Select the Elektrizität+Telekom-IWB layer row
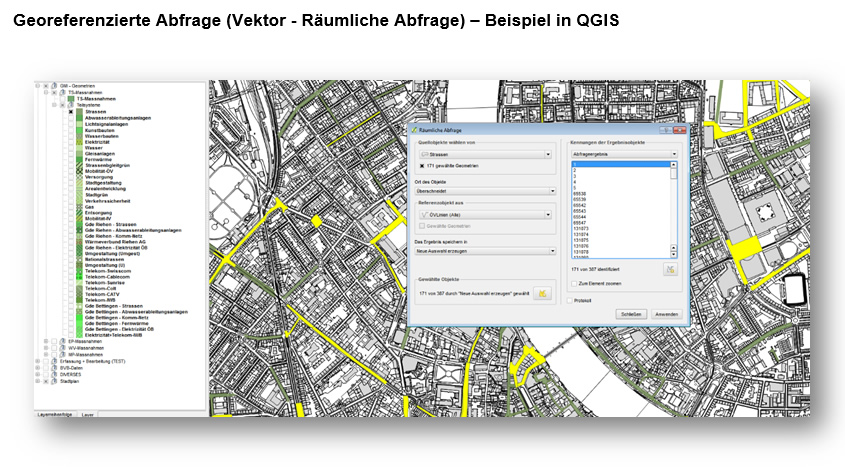Image resolution: width=845 pixels, height=467 pixels. click(x=114, y=334)
